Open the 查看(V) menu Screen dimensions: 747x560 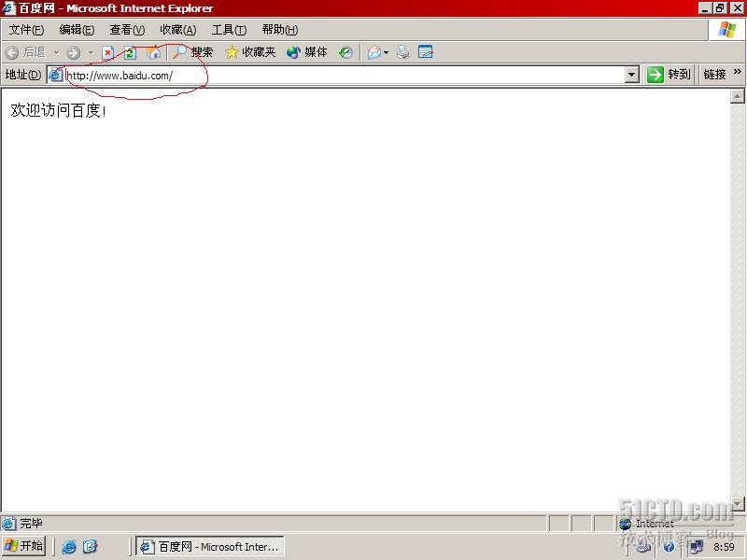click(x=127, y=30)
